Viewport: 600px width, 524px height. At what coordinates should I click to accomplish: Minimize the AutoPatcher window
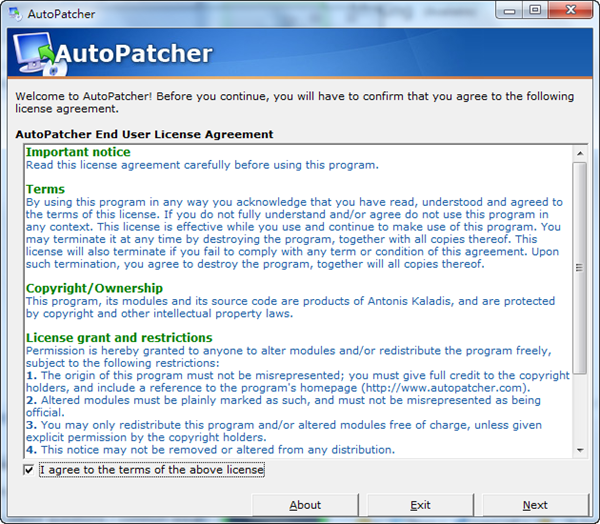[x=508, y=10]
